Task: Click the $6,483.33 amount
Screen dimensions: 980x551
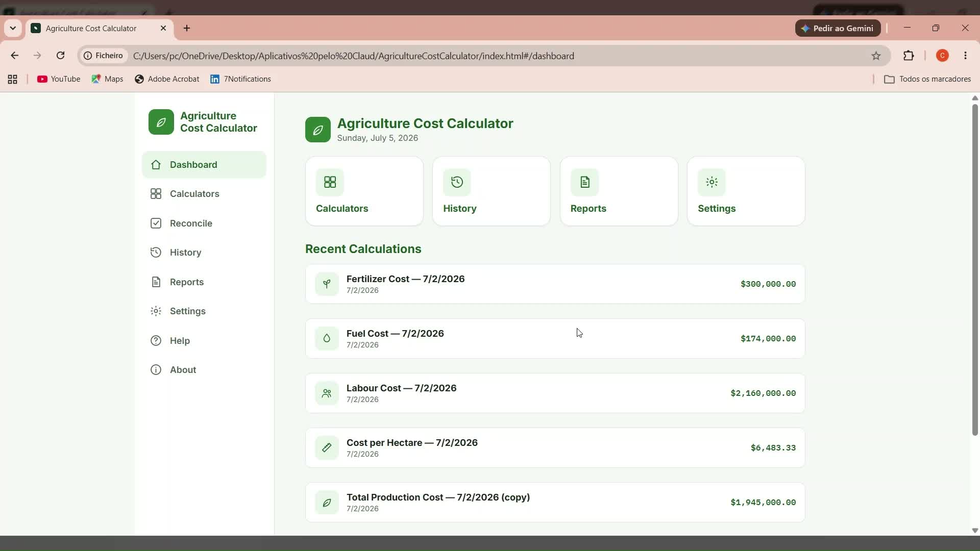Action: [x=773, y=448]
